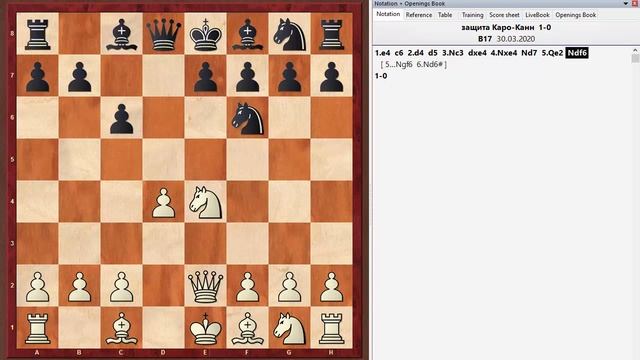Image resolution: width=640 pixels, height=360 pixels.
Task: Switch to the Openings Book tab
Action: 576,15
